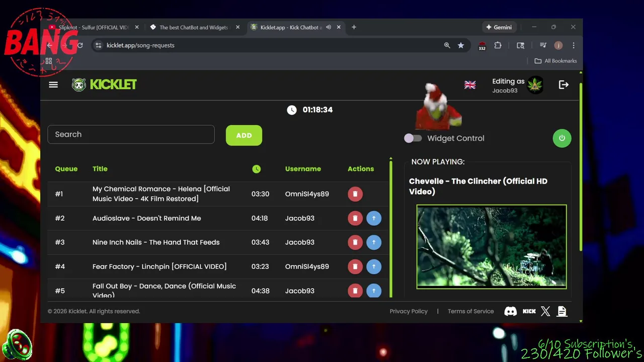Open the Chrome three-dot menu

point(573,45)
